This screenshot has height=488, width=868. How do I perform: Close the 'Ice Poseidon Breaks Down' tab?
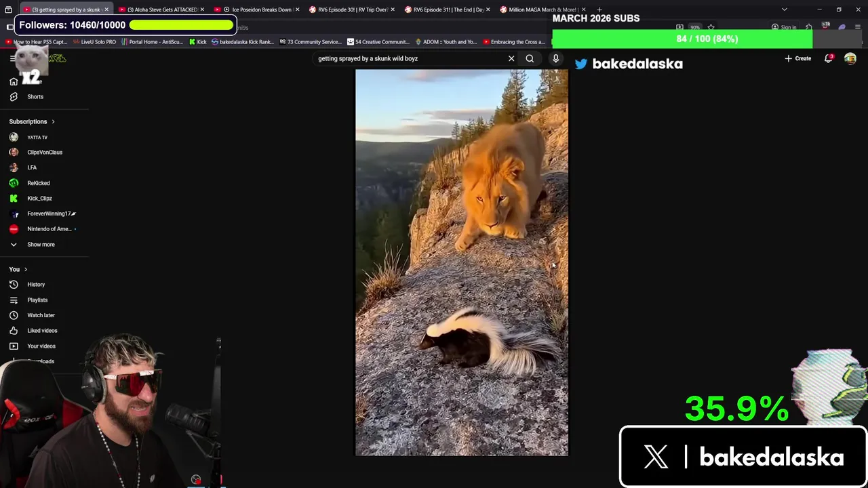pos(298,9)
